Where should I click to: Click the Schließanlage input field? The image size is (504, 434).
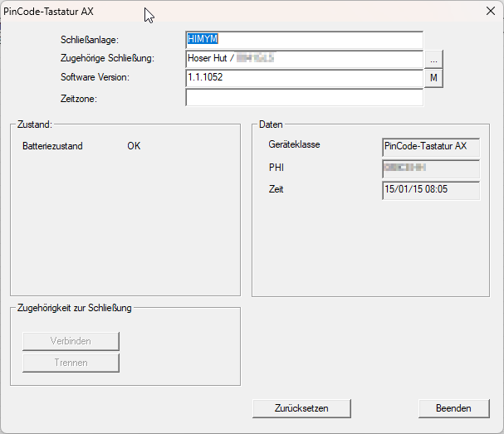(x=304, y=40)
